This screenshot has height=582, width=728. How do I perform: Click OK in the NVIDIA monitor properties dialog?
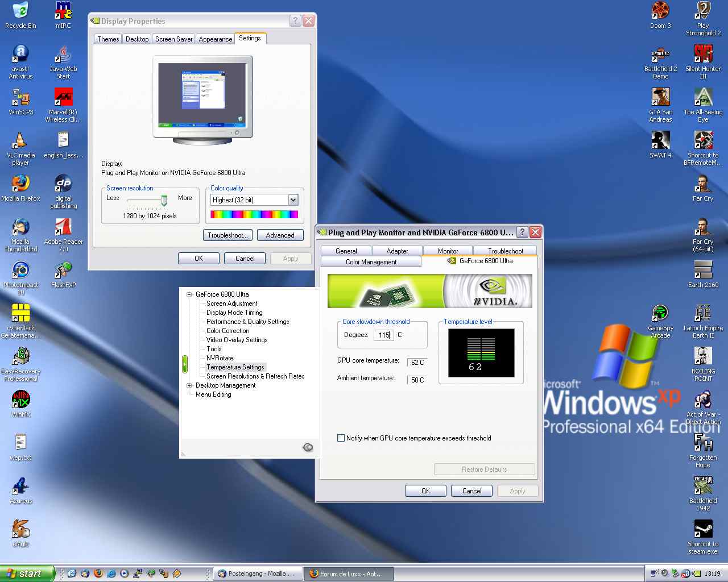click(x=425, y=491)
